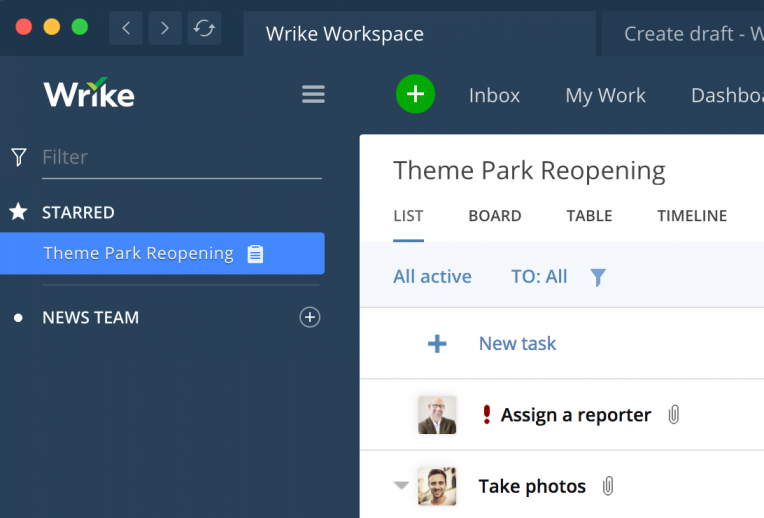The width and height of the screenshot is (764, 518).
Task: Click the Wrike logo
Action: point(89,95)
